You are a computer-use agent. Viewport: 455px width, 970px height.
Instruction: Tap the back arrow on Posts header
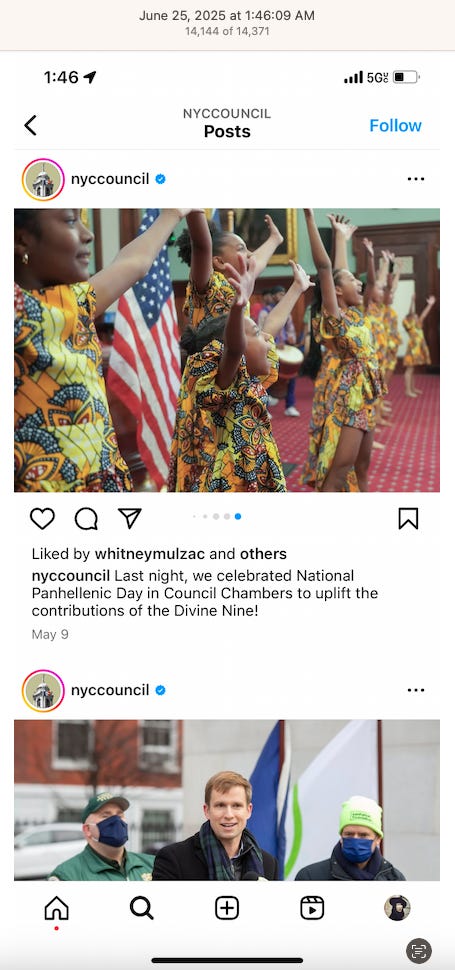pos(30,126)
